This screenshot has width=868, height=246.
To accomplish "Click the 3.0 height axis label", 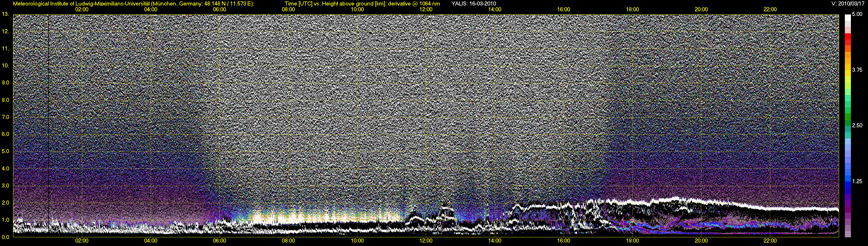I will click(x=5, y=186).
